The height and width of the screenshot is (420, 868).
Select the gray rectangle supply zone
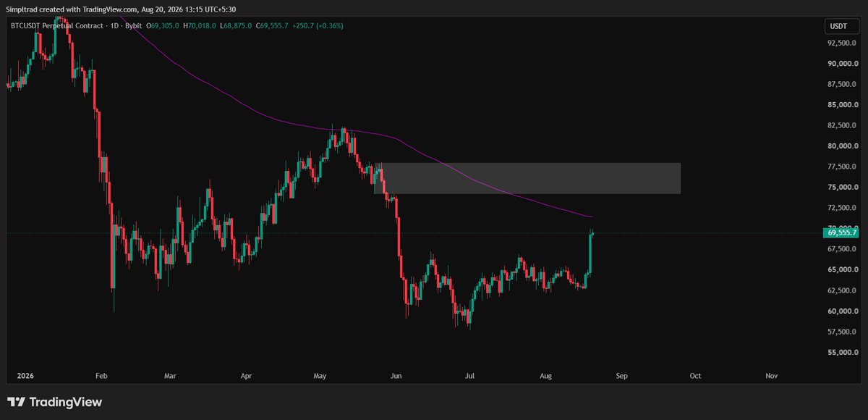click(x=527, y=178)
